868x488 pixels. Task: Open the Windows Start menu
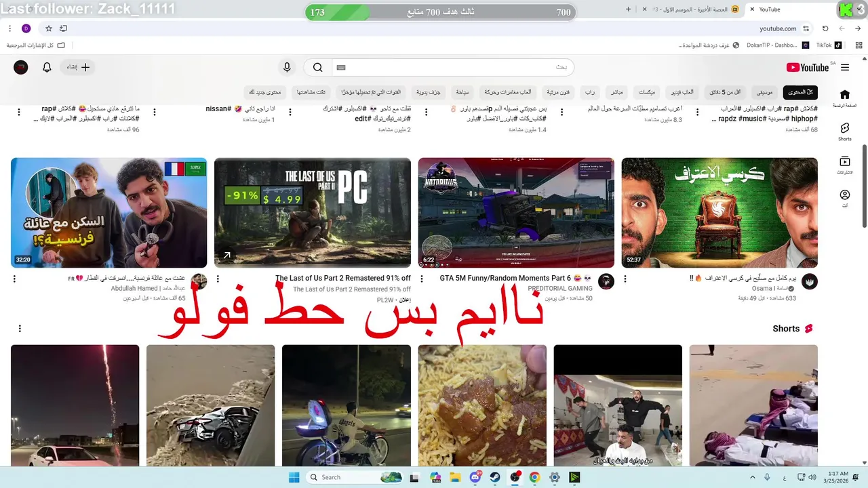coord(294,477)
